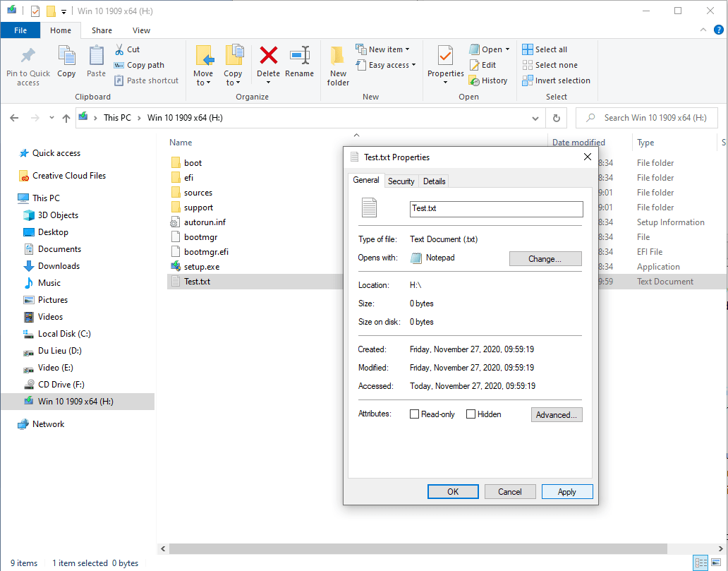Click Copy path in Clipboard group
Screen dimensions: 728x571
coord(139,65)
